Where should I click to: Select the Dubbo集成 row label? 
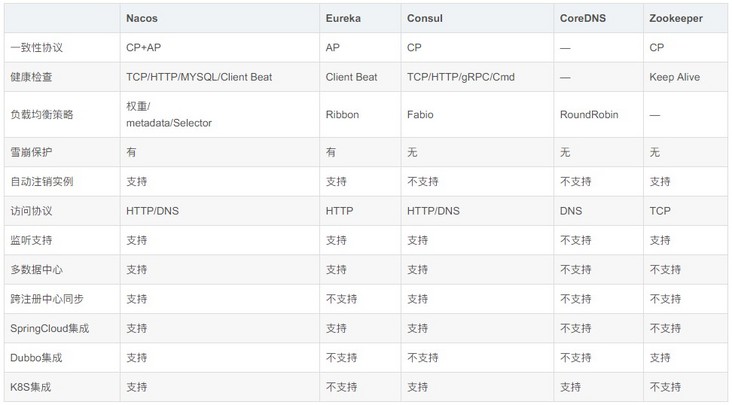click(x=36, y=357)
